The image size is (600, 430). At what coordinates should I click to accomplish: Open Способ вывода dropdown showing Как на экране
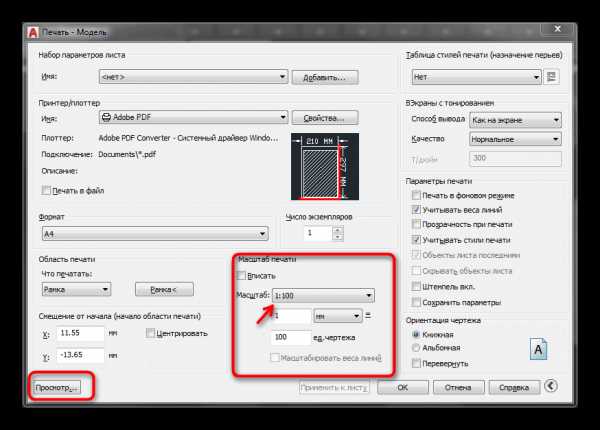515,120
